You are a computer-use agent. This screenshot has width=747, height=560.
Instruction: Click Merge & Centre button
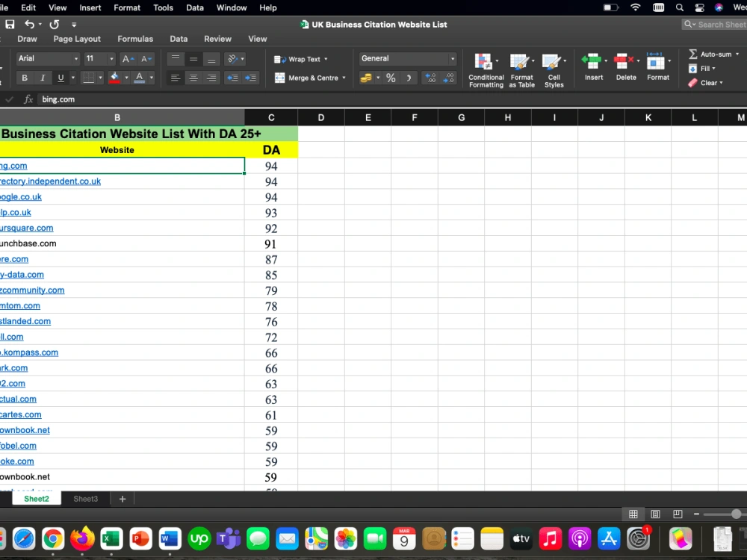(306, 78)
